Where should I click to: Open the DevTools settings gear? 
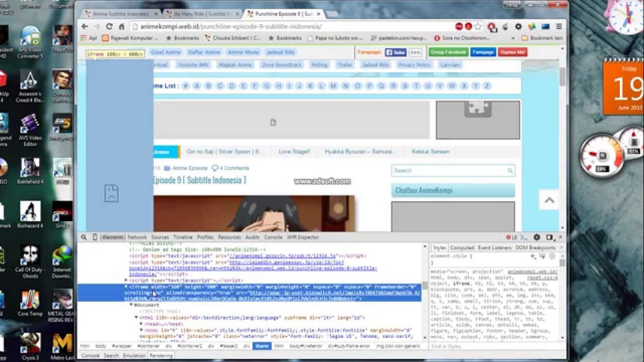[x=537, y=237]
